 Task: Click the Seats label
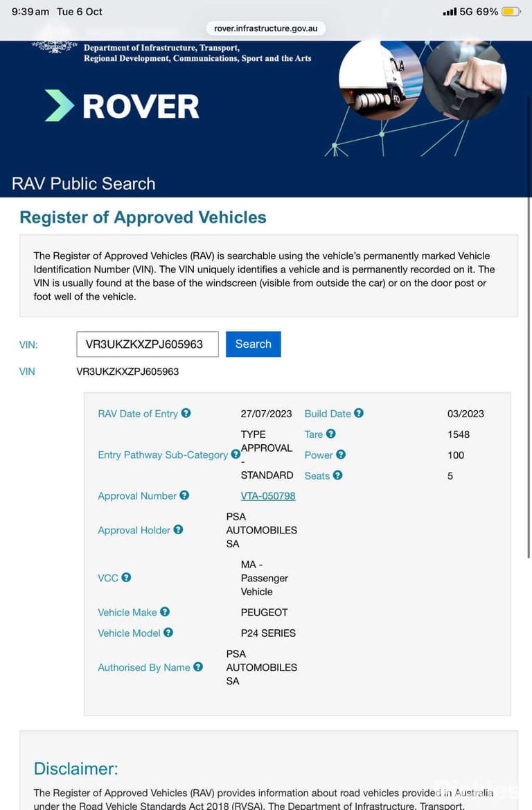(x=317, y=476)
